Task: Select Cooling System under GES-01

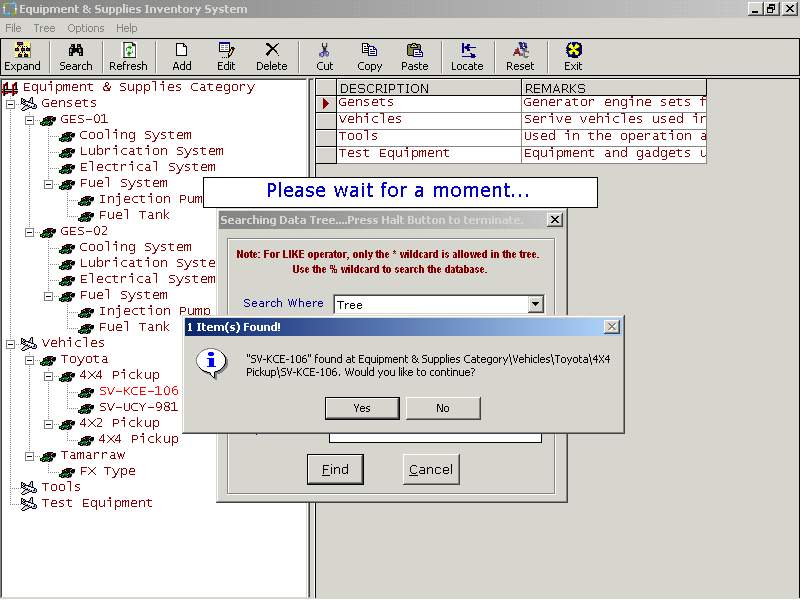Action: tap(135, 135)
